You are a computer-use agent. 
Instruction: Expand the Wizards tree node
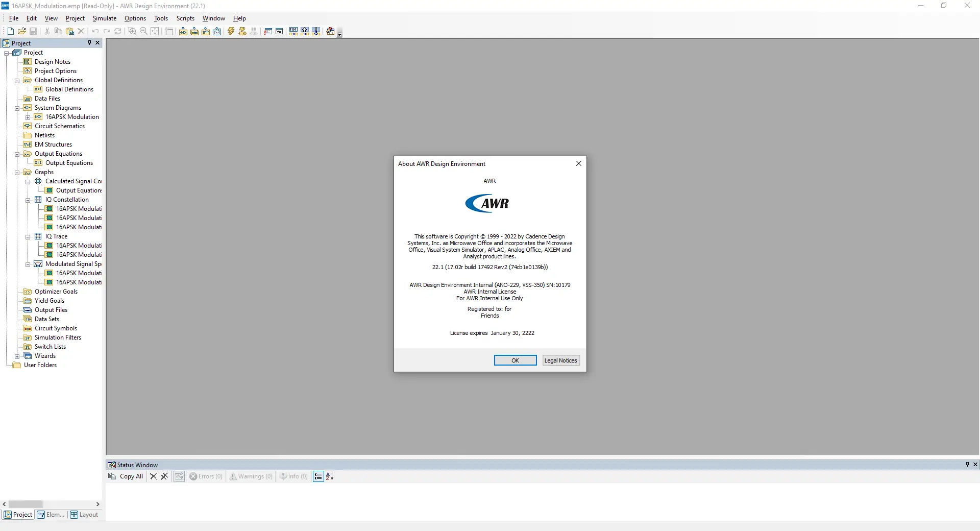(17, 356)
